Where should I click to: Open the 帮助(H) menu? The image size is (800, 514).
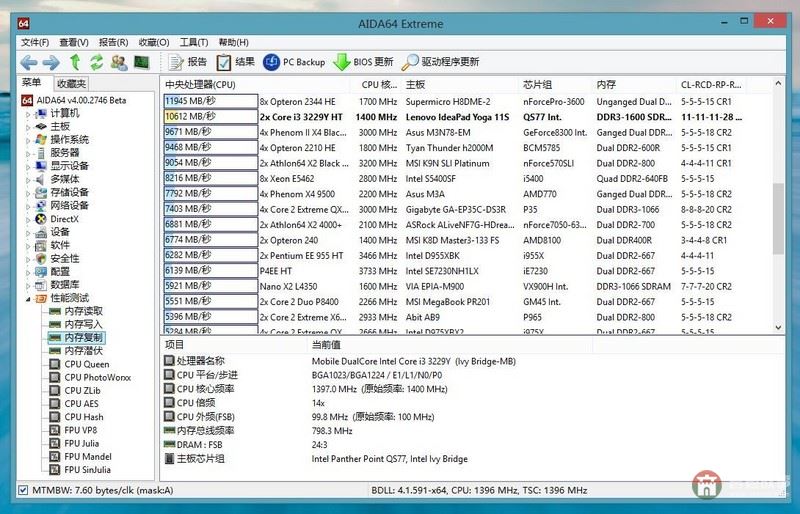tap(234, 42)
